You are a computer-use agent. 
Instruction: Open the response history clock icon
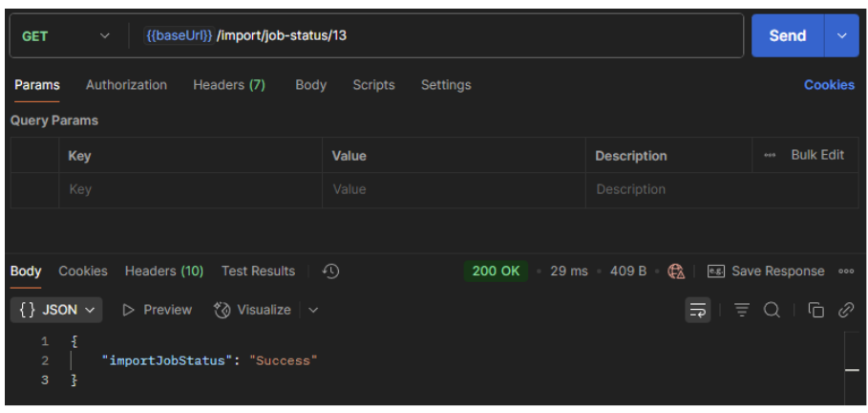(x=330, y=272)
